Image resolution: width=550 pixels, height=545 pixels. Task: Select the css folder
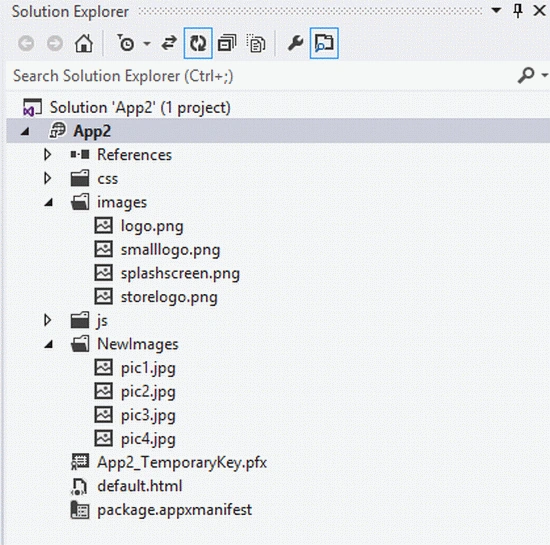107,179
